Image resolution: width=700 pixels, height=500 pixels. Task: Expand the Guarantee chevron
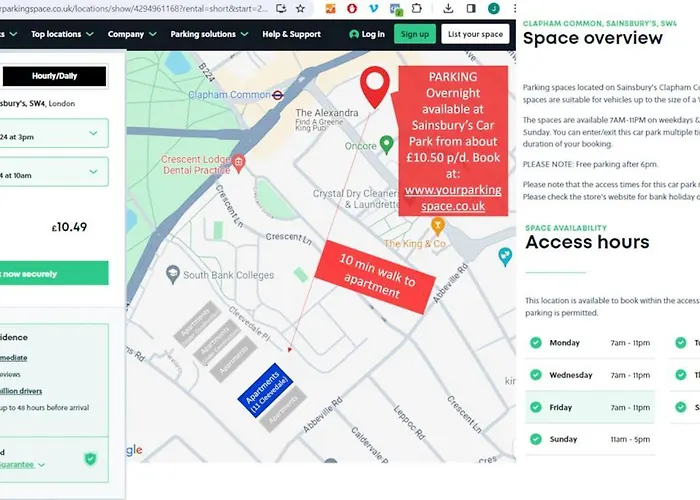pyautogui.click(x=42, y=465)
